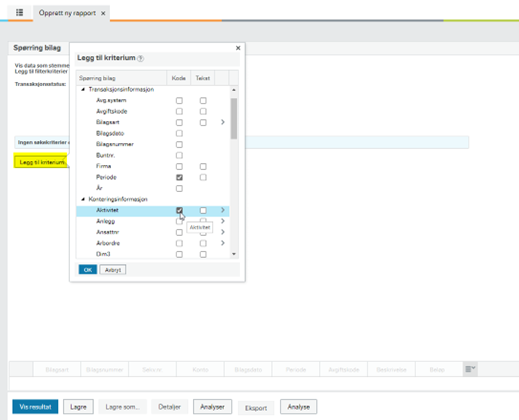Check the Kode box for Bilagsnummer

(179, 144)
